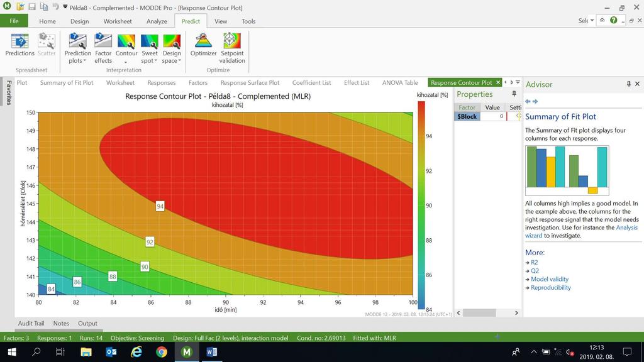Open Word from the taskbar

(x=211, y=352)
